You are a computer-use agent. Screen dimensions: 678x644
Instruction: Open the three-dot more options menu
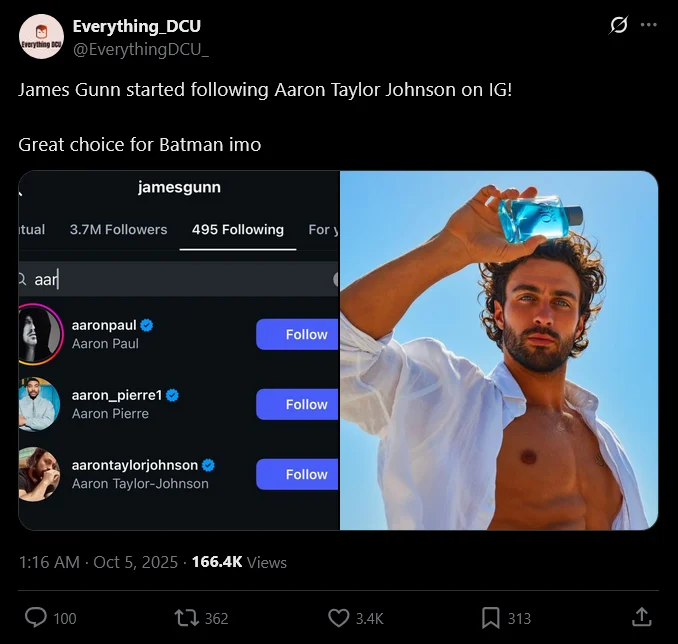pyautogui.click(x=649, y=25)
